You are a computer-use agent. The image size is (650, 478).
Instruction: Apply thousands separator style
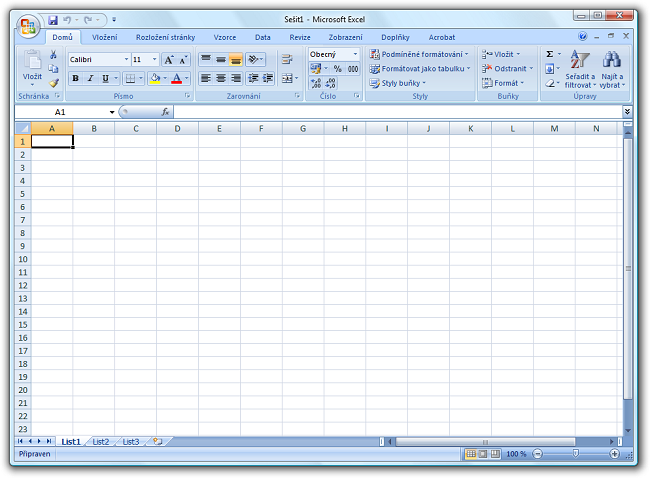click(x=353, y=69)
